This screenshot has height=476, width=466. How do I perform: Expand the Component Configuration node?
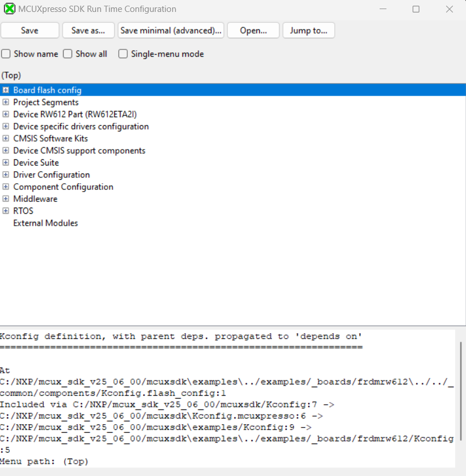click(6, 187)
